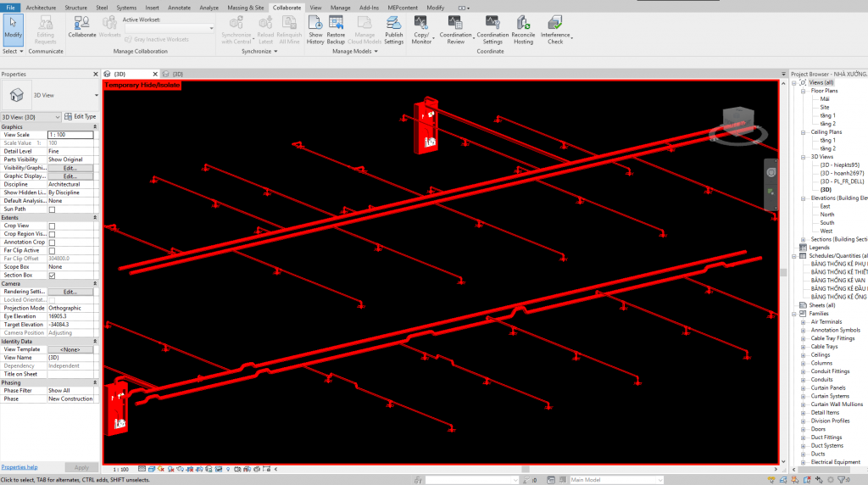Open the Select panel dropdown

click(13, 52)
